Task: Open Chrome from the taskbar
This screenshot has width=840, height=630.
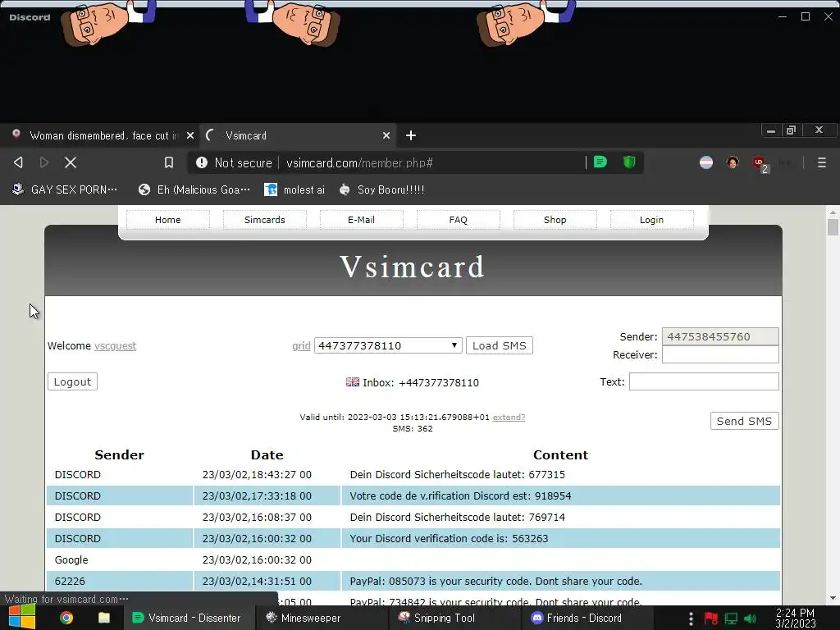Action: coord(66,618)
